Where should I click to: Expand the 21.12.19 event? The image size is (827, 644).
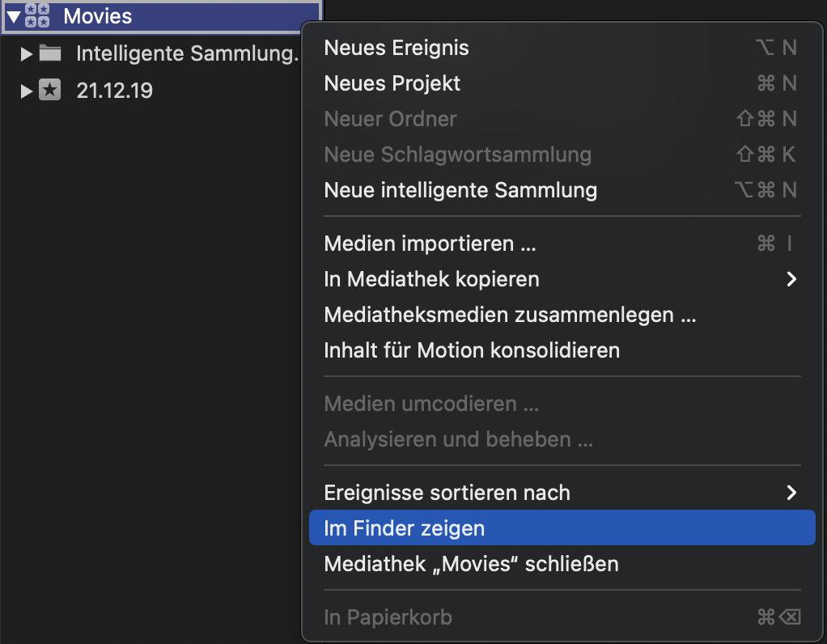27,91
